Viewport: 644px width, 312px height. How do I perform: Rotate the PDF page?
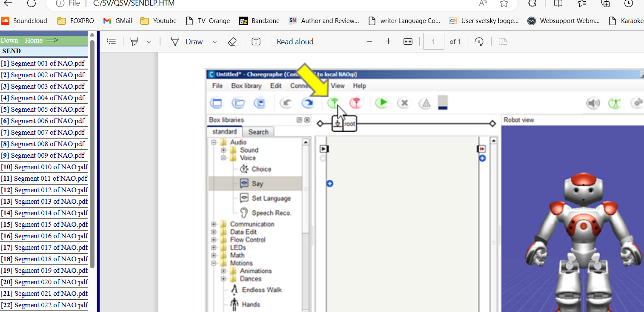click(479, 41)
